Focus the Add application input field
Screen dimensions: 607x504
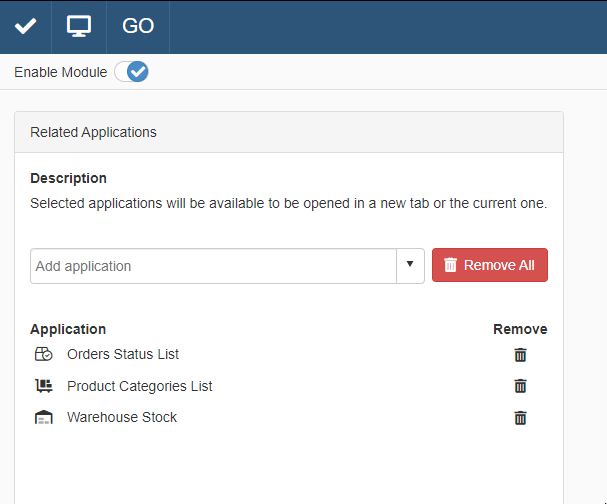(212, 266)
